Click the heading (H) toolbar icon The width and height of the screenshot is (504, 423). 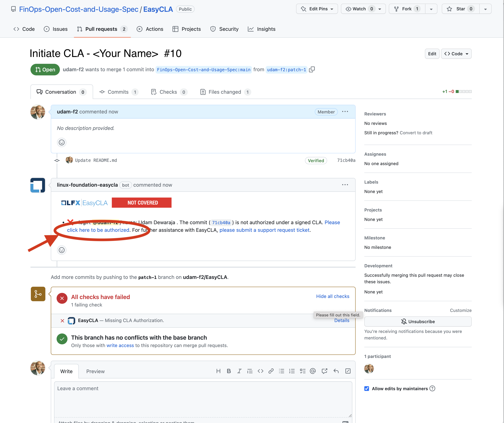click(x=218, y=371)
